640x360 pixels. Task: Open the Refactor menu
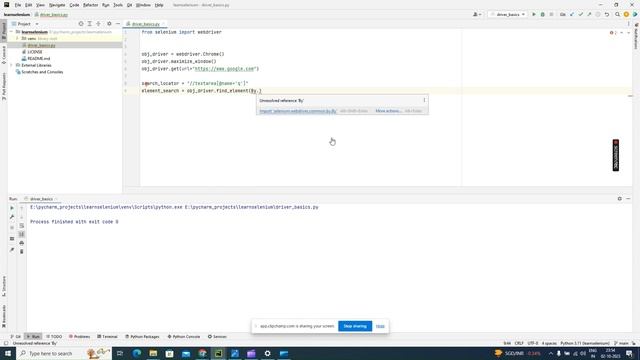pyautogui.click(x=90, y=5)
